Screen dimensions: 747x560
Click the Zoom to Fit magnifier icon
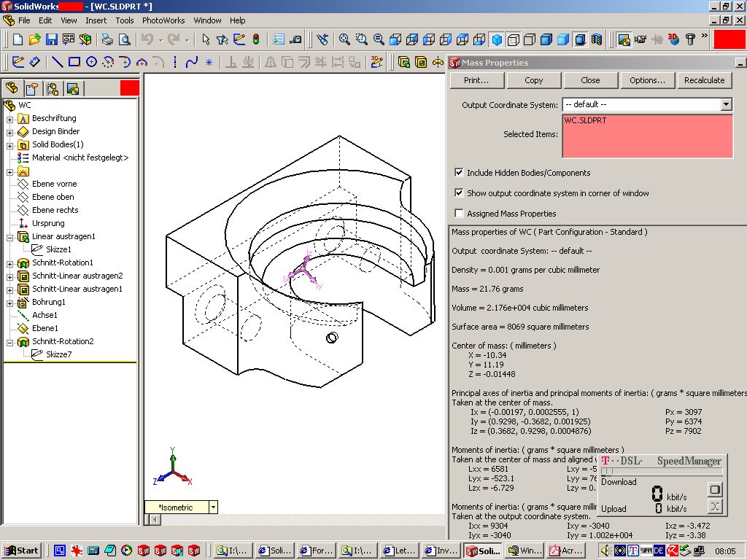[344, 39]
